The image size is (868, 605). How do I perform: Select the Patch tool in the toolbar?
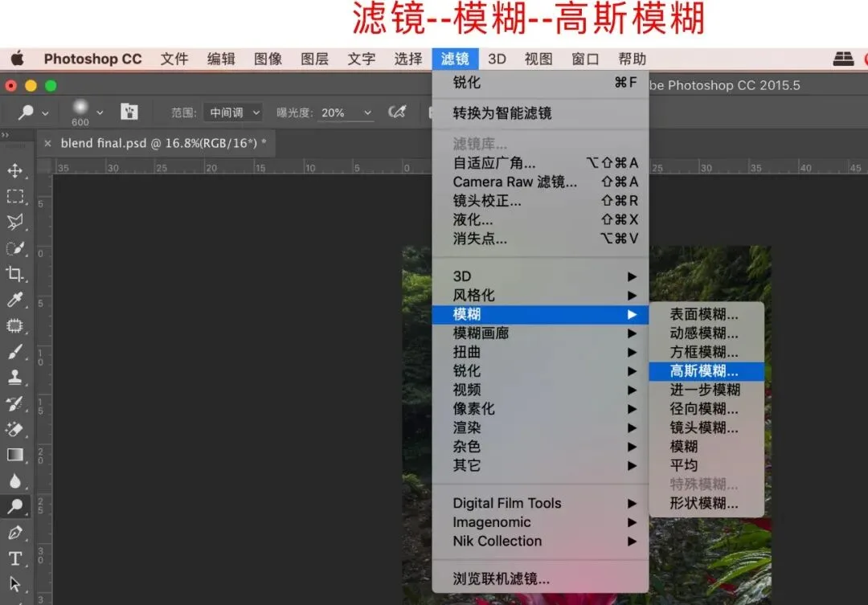[15, 325]
